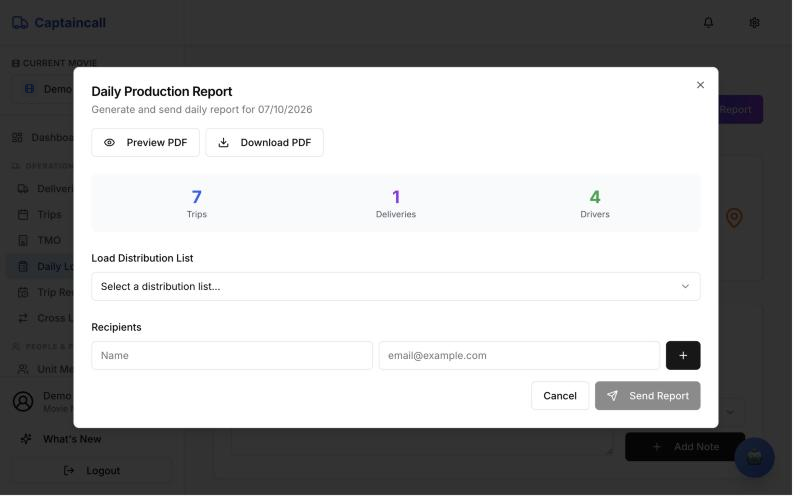Click the Load Distribution List label
This screenshot has height=500, width=800.
(143, 260)
